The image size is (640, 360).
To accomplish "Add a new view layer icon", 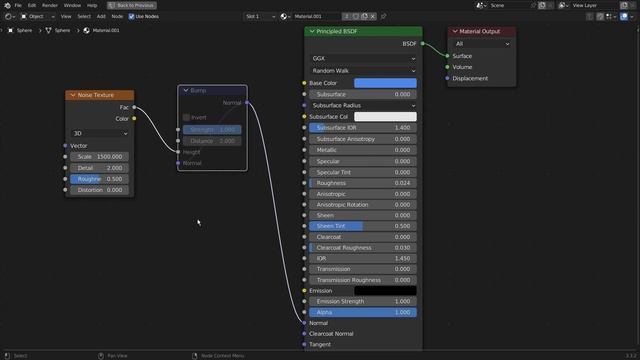I will pyautogui.click(x=624, y=5).
